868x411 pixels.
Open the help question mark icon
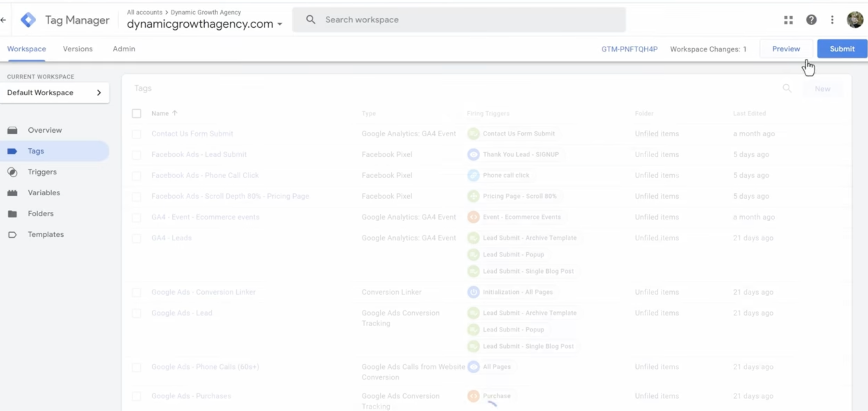[x=811, y=20]
